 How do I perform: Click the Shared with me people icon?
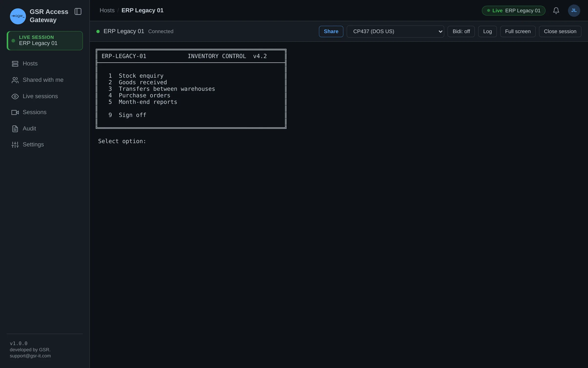tap(15, 80)
